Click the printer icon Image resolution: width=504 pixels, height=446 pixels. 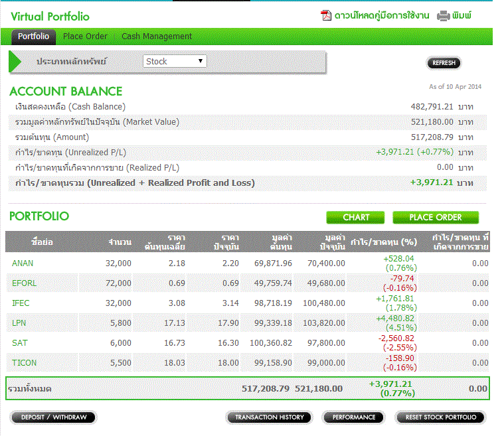coord(444,16)
